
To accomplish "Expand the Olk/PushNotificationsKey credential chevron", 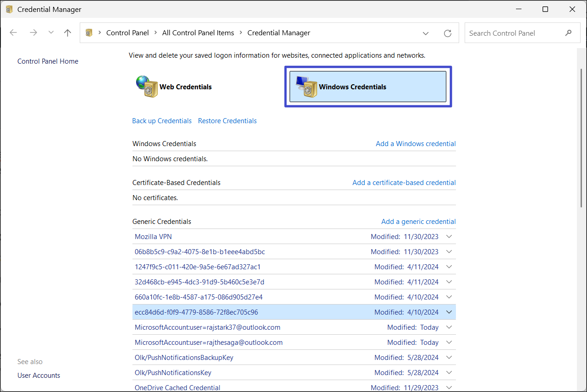I will point(449,373).
